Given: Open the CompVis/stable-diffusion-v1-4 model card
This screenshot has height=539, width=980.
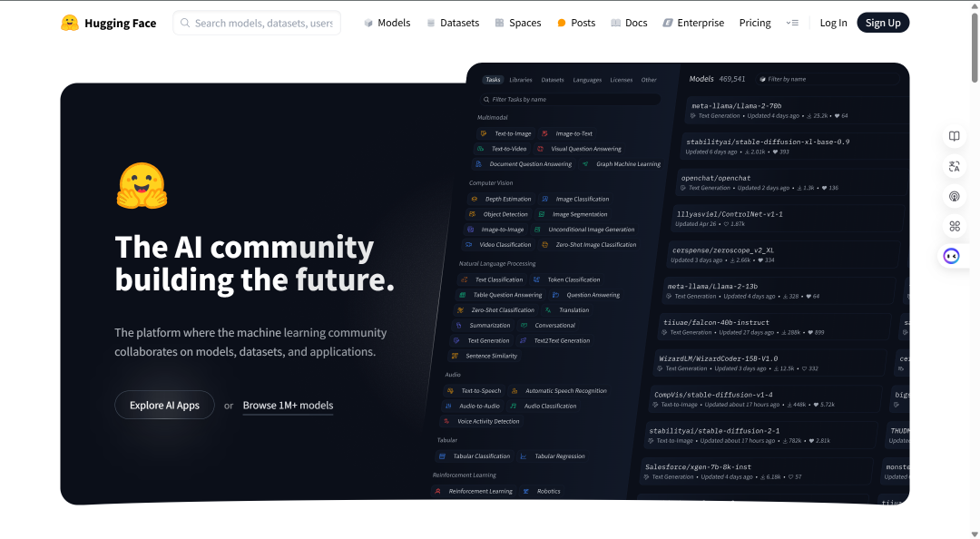Looking at the screenshot, I should pos(766,399).
